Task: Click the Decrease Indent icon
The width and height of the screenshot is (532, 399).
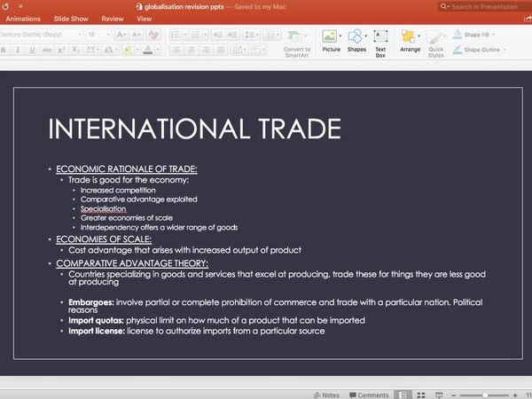Action: pyautogui.click(x=217, y=35)
